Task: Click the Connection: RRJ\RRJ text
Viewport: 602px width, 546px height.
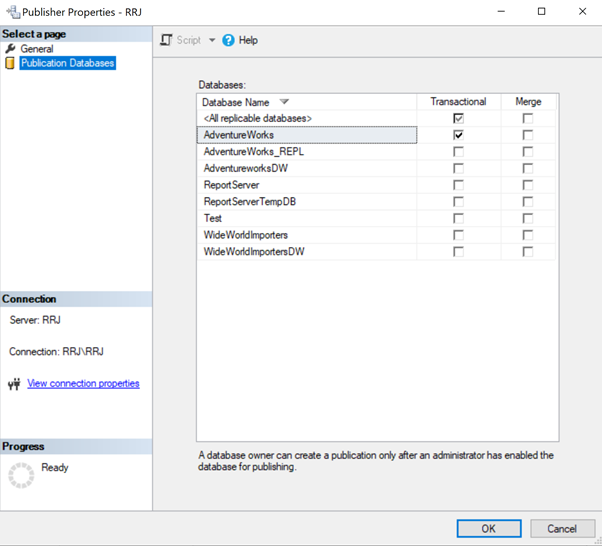Action: click(x=56, y=352)
